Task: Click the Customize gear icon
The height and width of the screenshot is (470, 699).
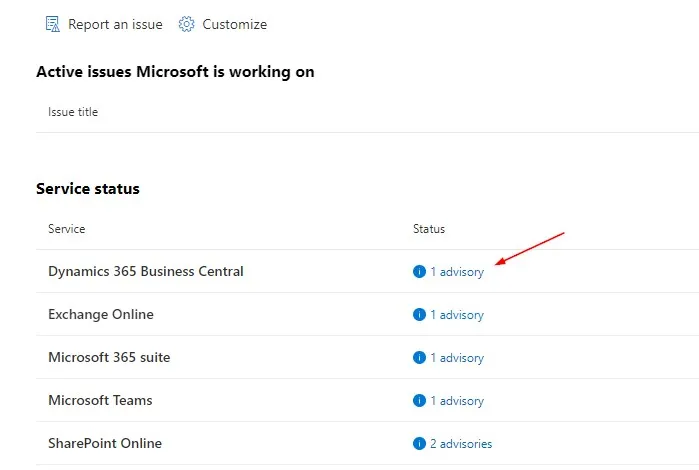Action: tap(186, 24)
